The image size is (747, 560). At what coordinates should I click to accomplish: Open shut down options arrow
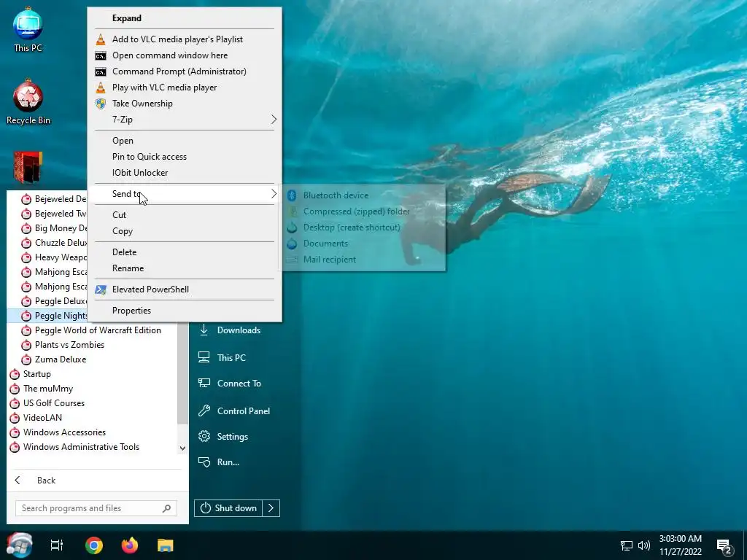pos(271,508)
